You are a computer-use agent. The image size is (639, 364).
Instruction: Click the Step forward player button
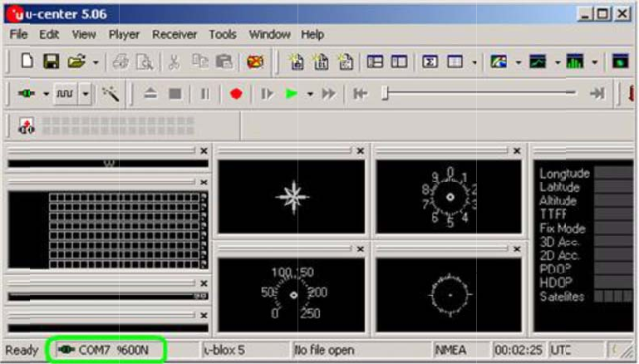267,94
